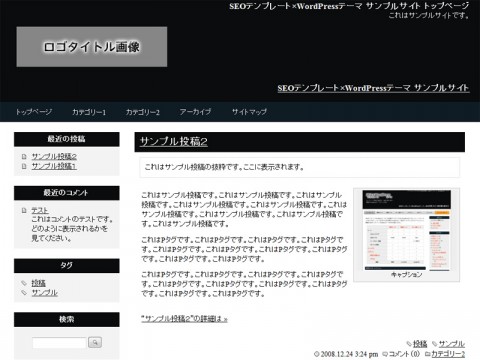The height and width of the screenshot is (360, 480).
Task: Click the 最近の投稿 widget heading
Action: click(67, 139)
